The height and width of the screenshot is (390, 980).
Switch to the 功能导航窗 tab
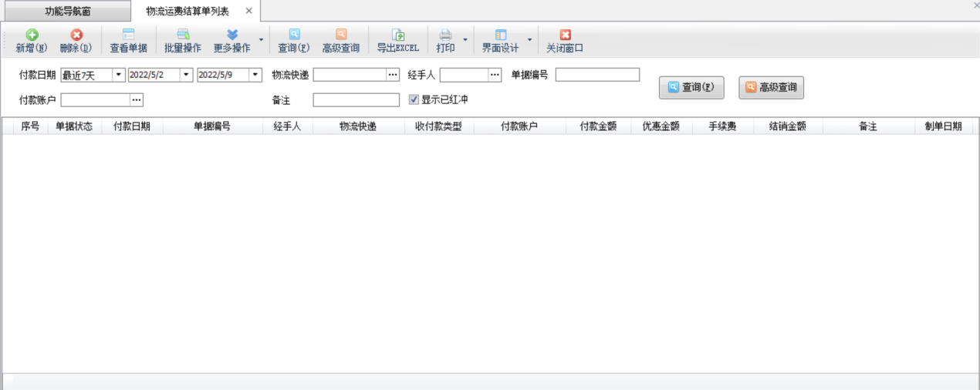pos(66,11)
